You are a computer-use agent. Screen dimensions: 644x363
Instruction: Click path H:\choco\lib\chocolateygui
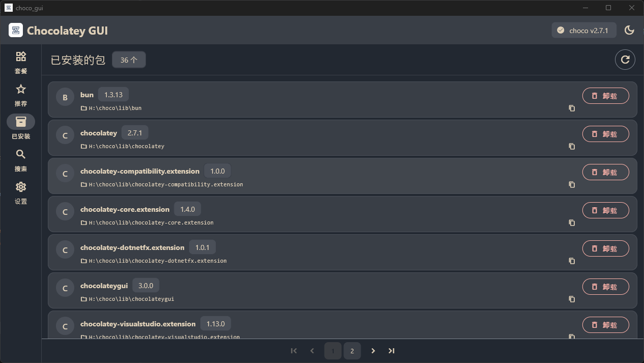pos(131,299)
